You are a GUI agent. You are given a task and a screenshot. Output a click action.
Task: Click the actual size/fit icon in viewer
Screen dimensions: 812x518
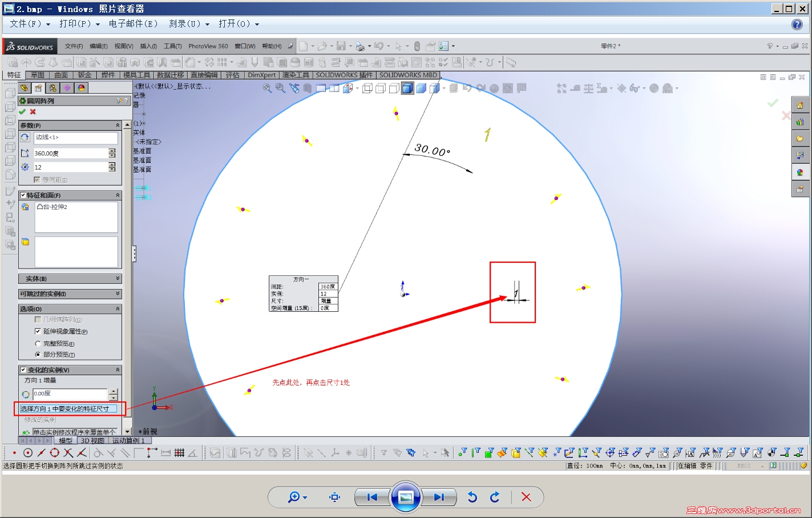click(x=335, y=497)
